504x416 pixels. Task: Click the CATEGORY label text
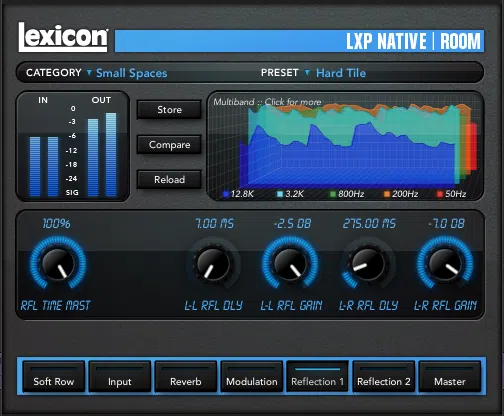click(x=54, y=73)
